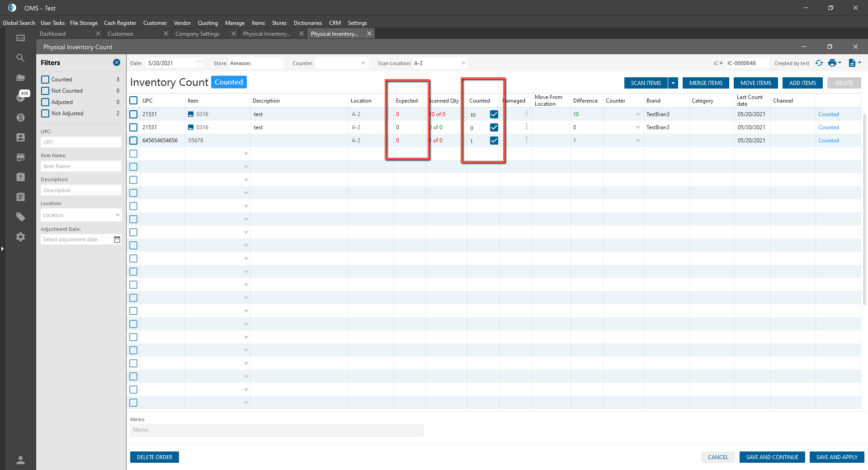Click the table's vertical scrollbar

tap(864, 210)
